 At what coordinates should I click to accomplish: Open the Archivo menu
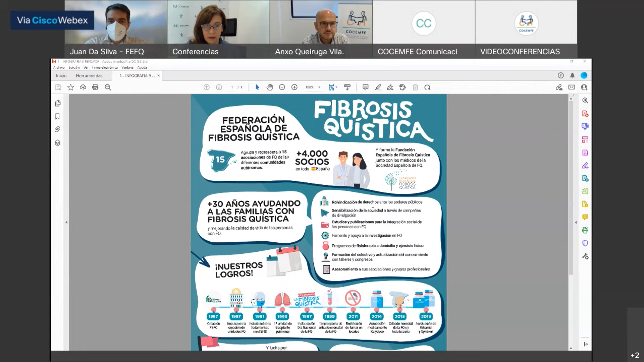pos(59,67)
